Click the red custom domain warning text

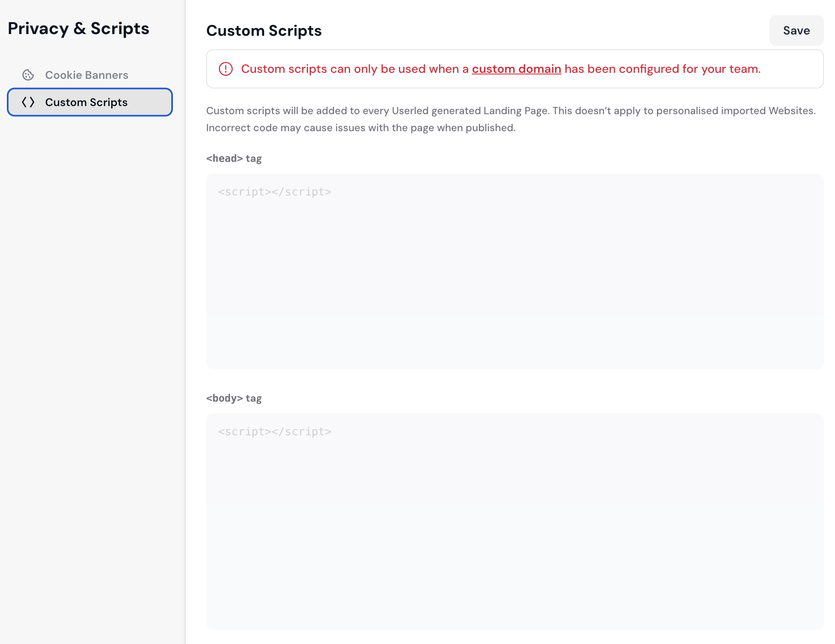pyautogui.click(x=356, y=69)
